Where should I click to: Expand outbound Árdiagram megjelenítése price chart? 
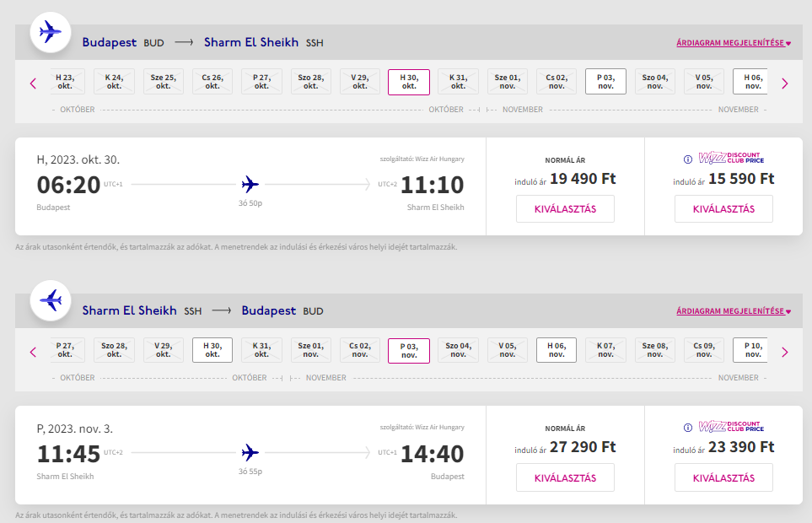(x=734, y=42)
